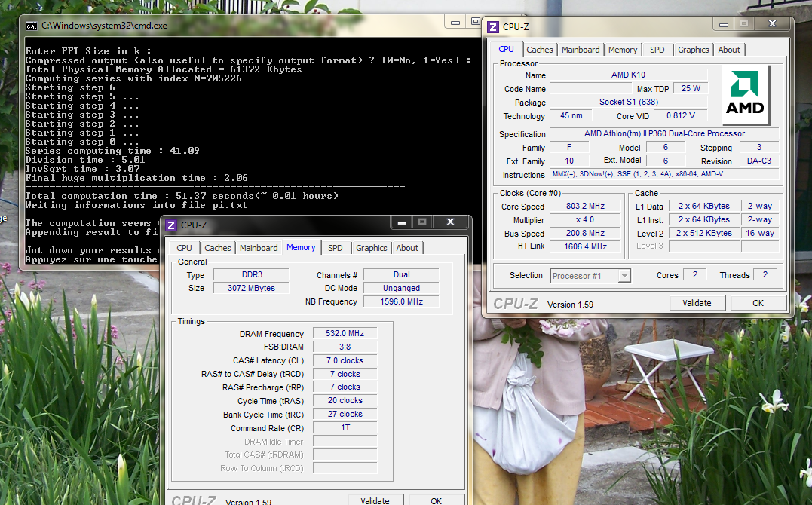Screen dimensions: 812x505
Task: Select Memory tab in lower CPU-Z window
Action: tap(301, 247)
